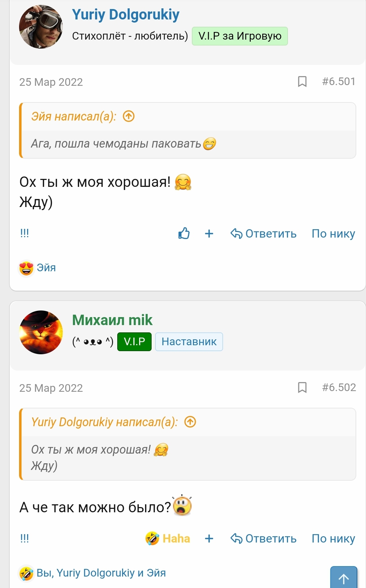Image resolution: width=366 pixels, height=588 pixels.
Task: Open multi-quote plus on post #6.501
Action: tap(209, 233)
